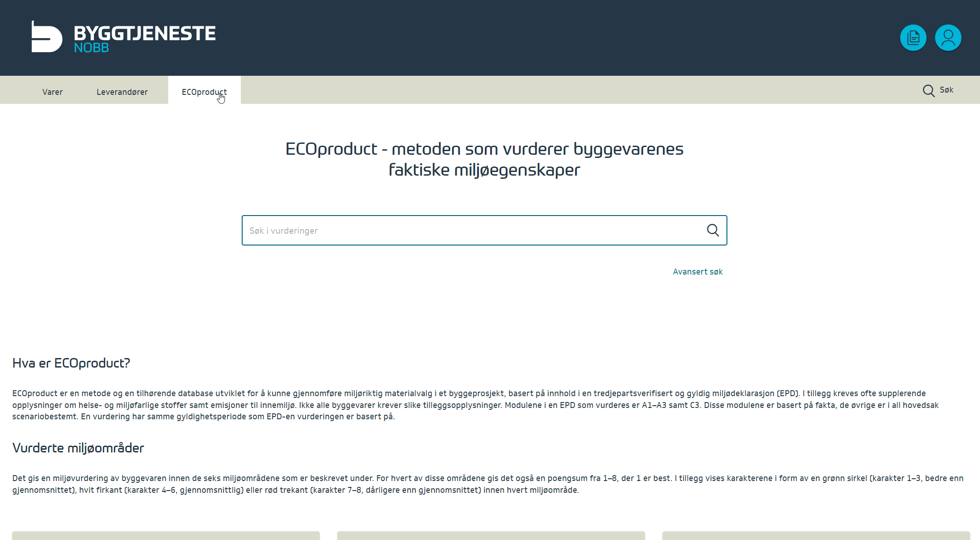
Task: Select the ECOproduct tab
Action: tap(204, 92)
